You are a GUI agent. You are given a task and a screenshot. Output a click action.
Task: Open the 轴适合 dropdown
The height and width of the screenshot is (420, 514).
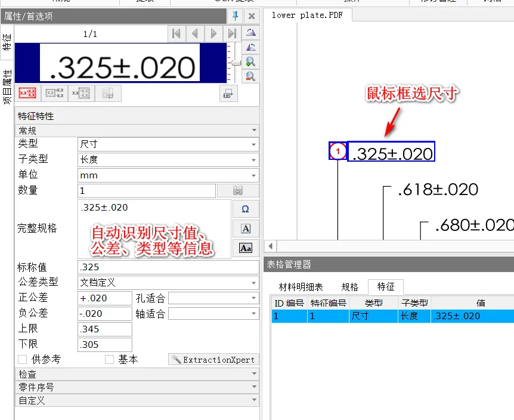pyautogui.click(x=213, y=314)
